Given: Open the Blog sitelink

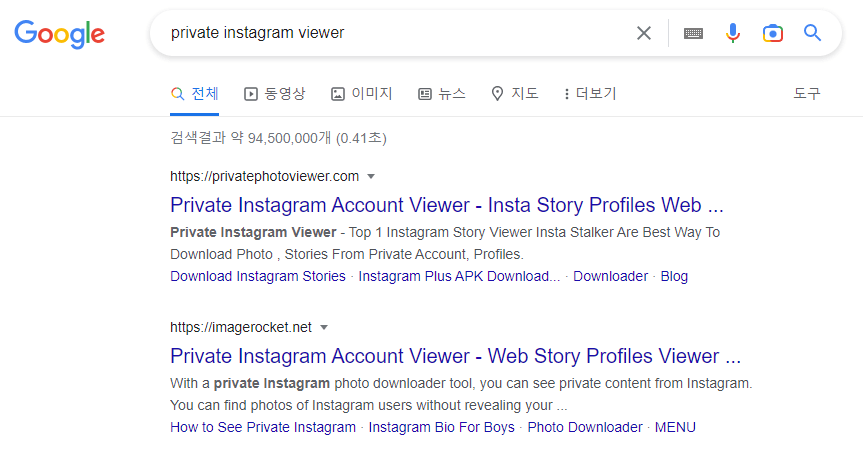Looking at the screenshot, I should point(674,276).
